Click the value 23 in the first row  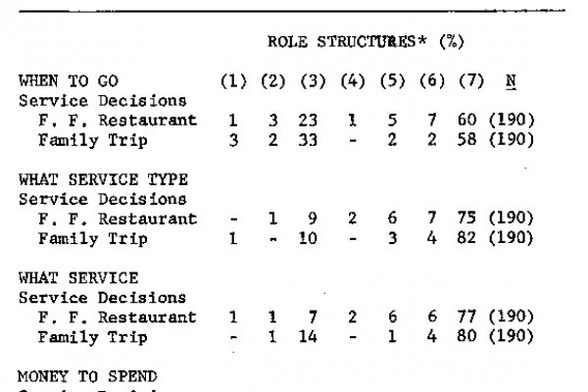click(x=308, y=121)
